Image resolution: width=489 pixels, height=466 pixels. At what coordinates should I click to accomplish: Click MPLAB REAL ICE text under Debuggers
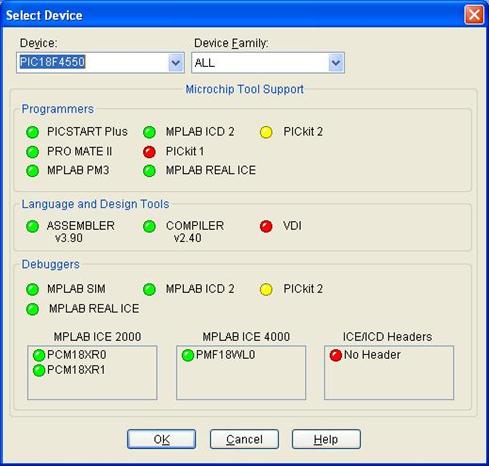(94, 309)
